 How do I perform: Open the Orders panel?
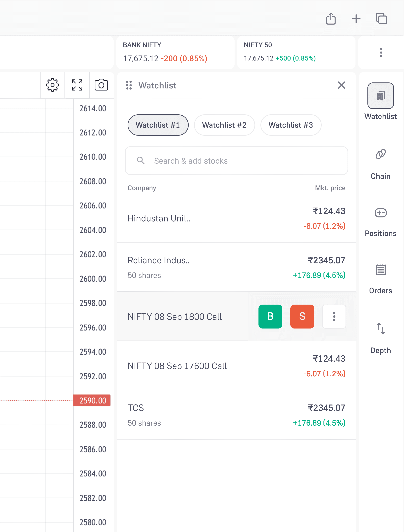click(x=380, y=279)
